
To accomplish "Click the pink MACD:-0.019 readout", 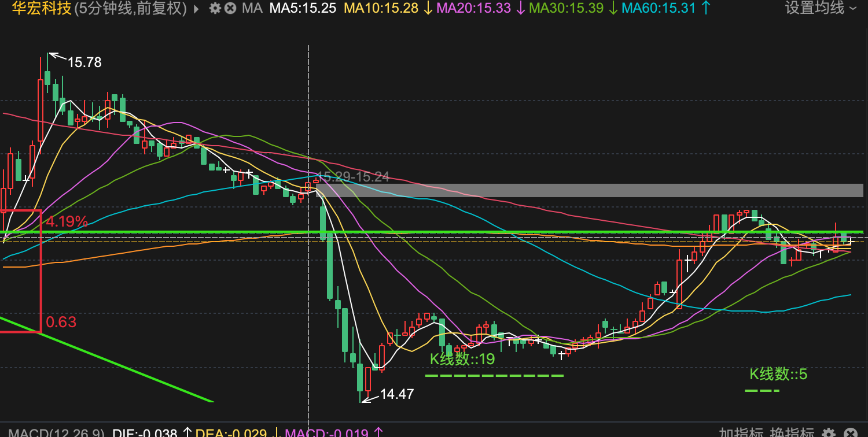I will [325, 433].
